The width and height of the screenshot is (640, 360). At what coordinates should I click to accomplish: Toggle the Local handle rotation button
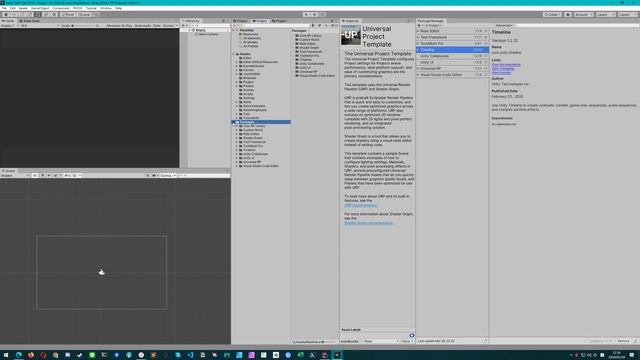pyautogui.click(x=84, y=15)
